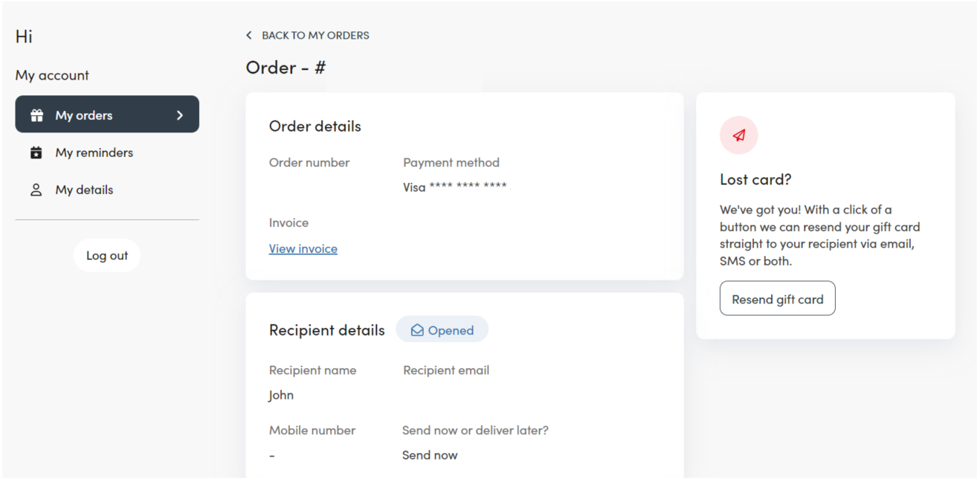Image resolution: width=980 pixels, height=485 pixels.
Task: Open the View invoice link
Action: (x=303, y=248)
